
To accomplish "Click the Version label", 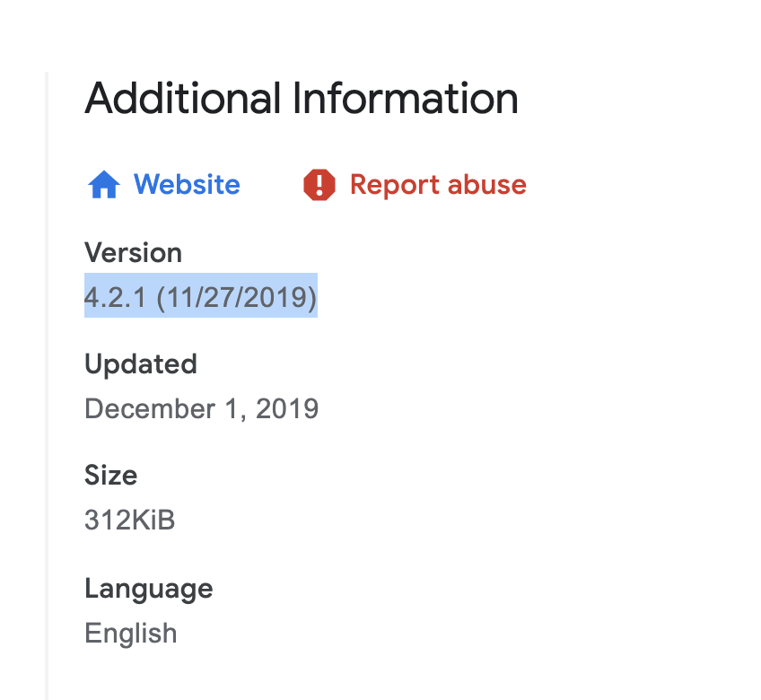I will click(x=133, y=252).
